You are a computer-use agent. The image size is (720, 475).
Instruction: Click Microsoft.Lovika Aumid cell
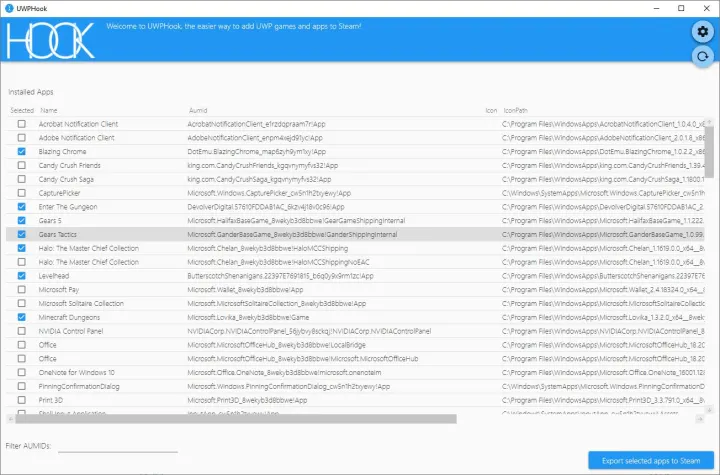(248, 317)
